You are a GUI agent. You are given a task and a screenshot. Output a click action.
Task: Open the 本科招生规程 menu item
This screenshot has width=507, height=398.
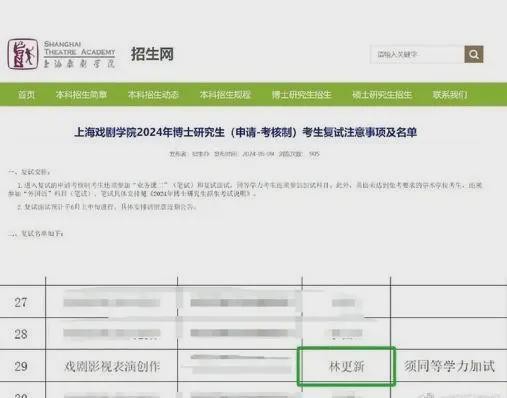pyautogui.click(x=225, y=95)
